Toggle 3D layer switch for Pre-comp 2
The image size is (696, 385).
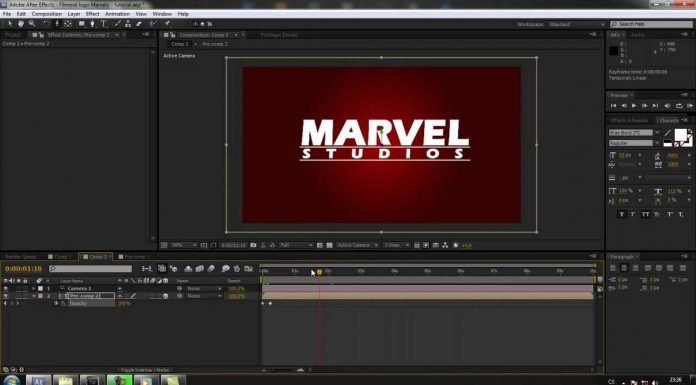click(x=166, y=296)
